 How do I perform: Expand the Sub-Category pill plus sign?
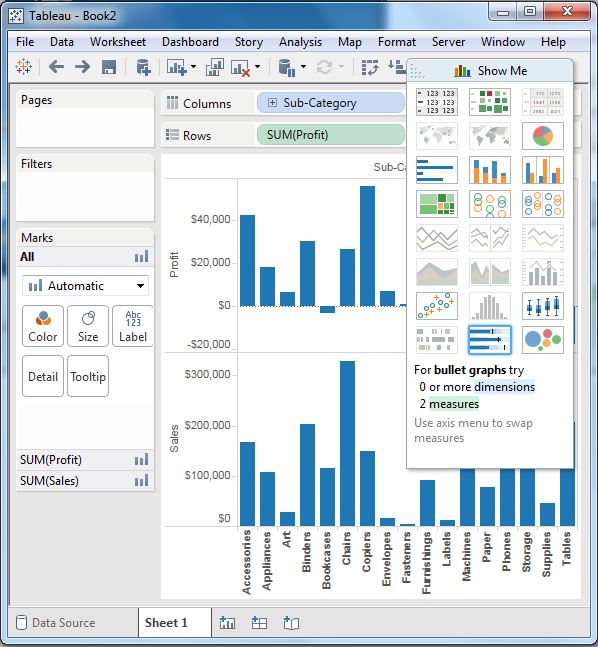272,103
